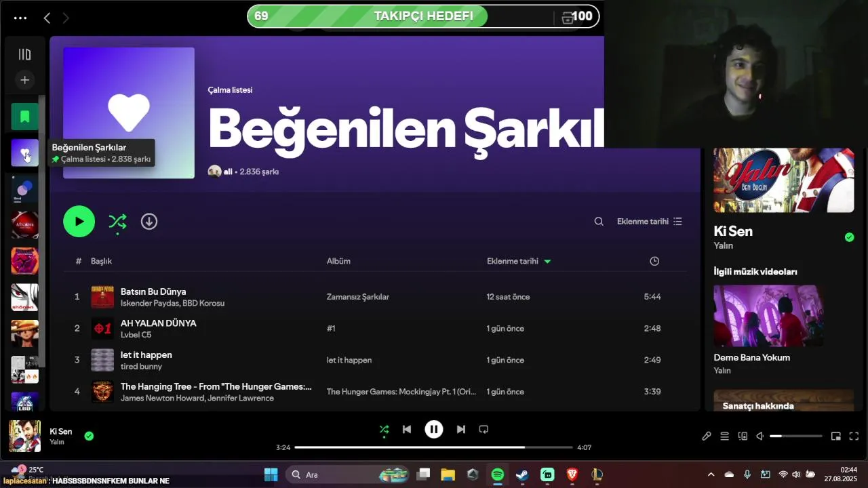Image resolution: width=868 pixels, height=488 pixels.
Task: Click the now playing Yalın album art
Action: click(x=783, y=180)
